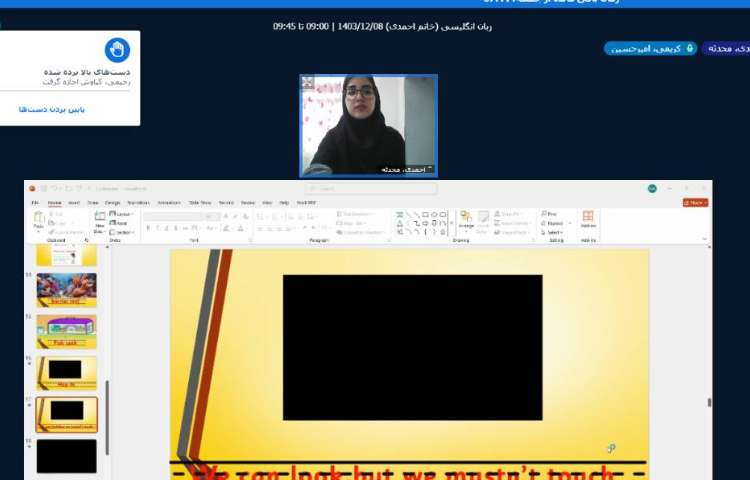Select the Oval shape in shapes gallery
The width and height of the screenshot is (750, 480).
[434, 214]
